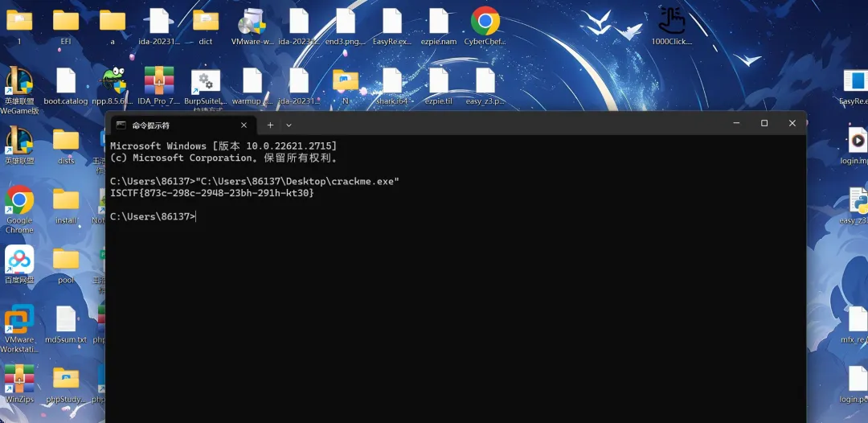Open the install folder

65,200
